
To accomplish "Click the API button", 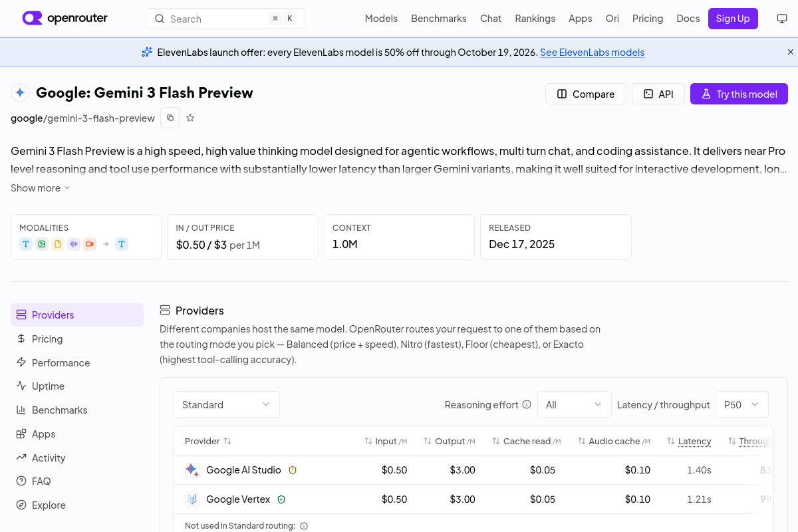I will 658,94.
